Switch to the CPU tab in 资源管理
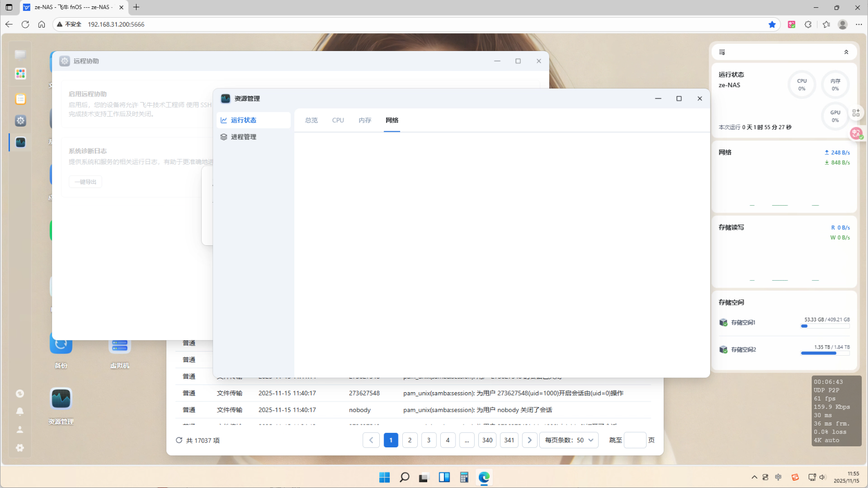 (x=338, y=120)
